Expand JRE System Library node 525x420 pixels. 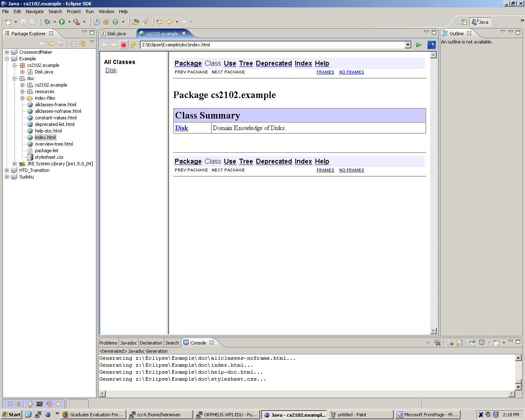click(x=14, y=164)
